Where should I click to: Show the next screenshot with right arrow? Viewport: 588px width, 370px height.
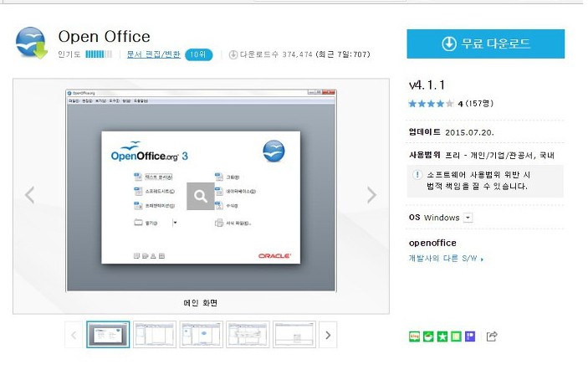pos(371,195)
